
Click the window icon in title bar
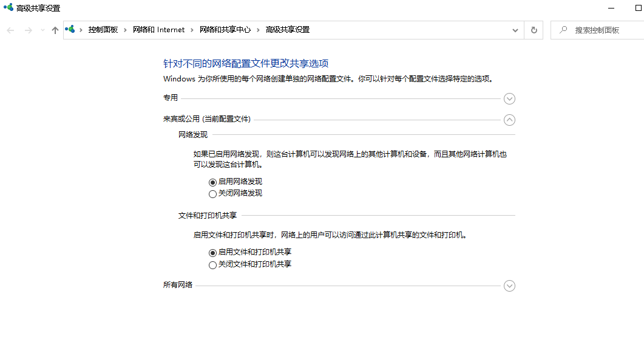[x=8, y=7]
